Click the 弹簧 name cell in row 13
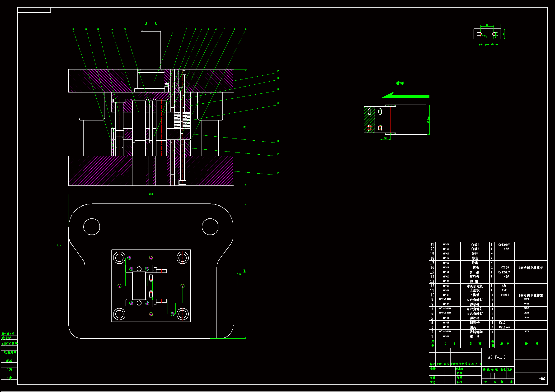Screen dimensions: 555x392 click(474, 281)
